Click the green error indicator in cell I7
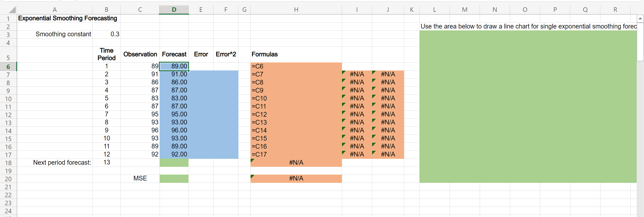 point(343,72)
